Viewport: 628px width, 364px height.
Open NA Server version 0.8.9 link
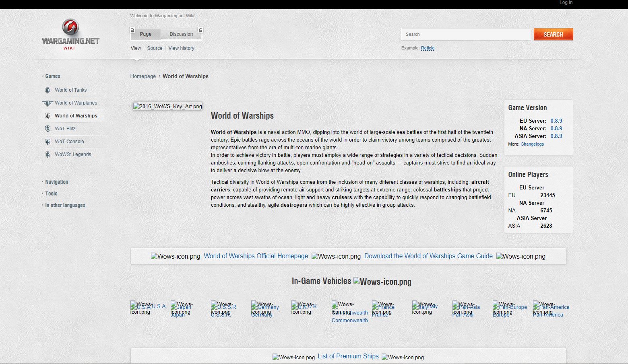tap(556, 128)
